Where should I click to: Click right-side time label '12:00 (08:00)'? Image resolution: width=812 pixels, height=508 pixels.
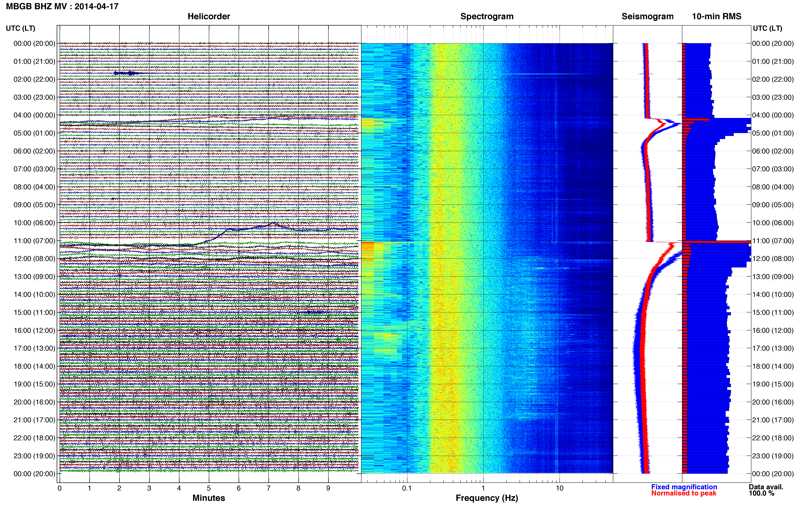(773, 259)
